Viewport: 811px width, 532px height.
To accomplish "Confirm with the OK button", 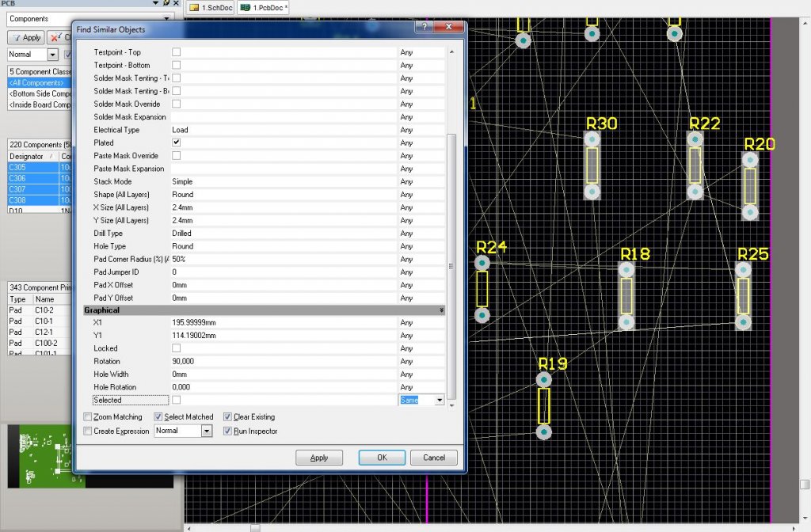I will (x=382, y=458).
